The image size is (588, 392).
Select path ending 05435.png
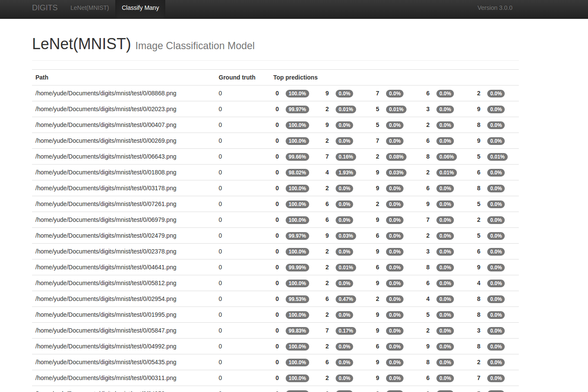click(x=106, y=362)
